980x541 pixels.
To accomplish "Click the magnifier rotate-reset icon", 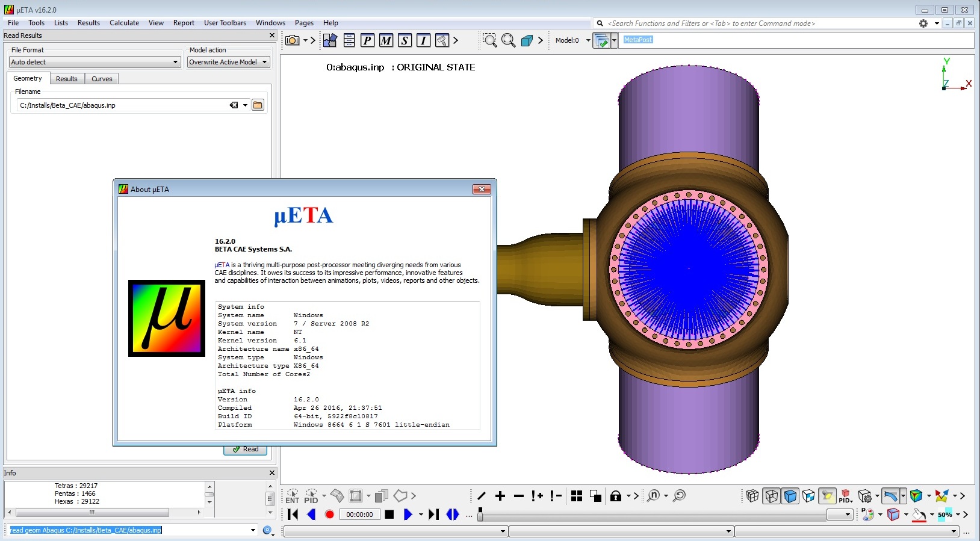I will coord(680,496).
